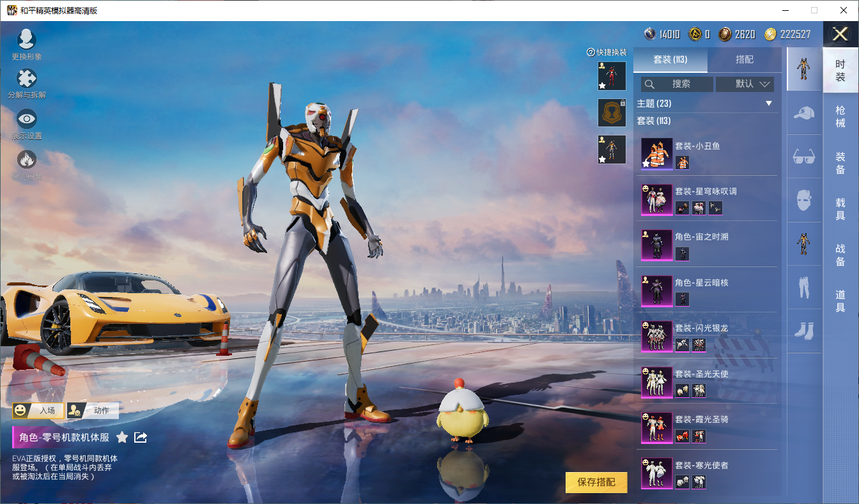The image size is (859, 504).
Task: Select the cap headwear category icon
Action: (804, 113)
